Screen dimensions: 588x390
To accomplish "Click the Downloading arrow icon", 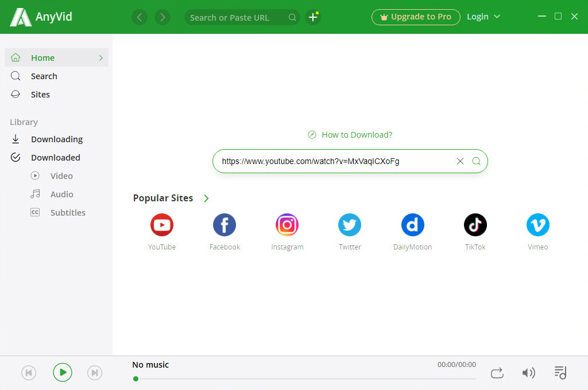I will (16, 139).
